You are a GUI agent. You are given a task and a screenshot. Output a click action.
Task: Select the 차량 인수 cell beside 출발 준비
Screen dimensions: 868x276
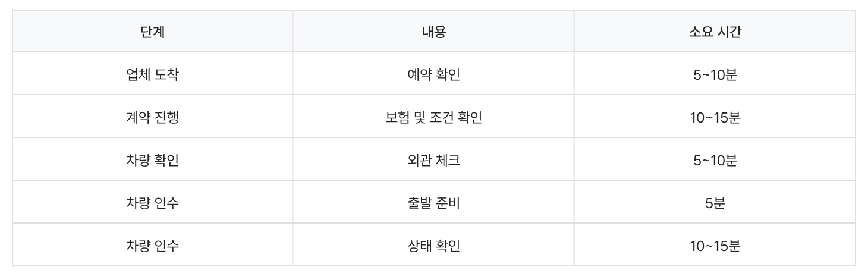(x=152, y=202)
